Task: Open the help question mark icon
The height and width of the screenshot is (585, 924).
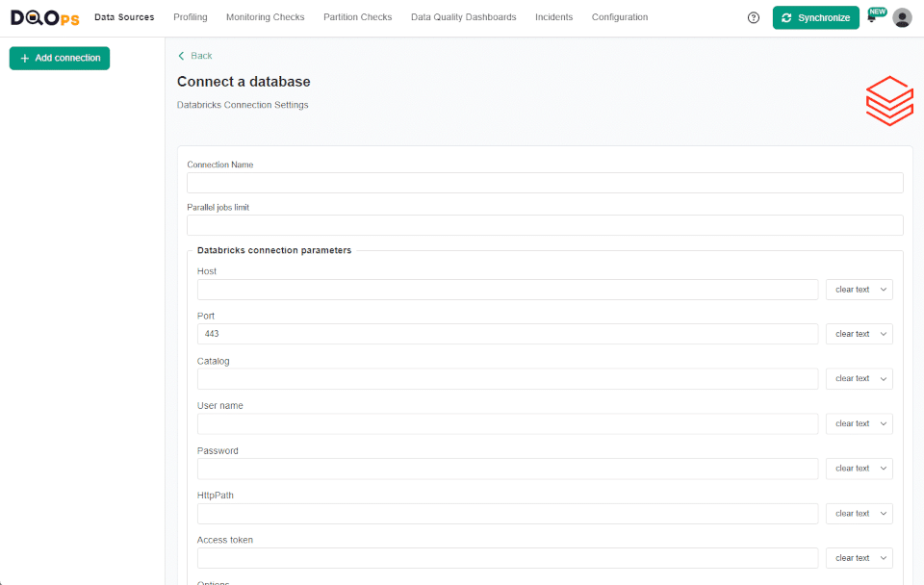Action: tap(753, 17)
